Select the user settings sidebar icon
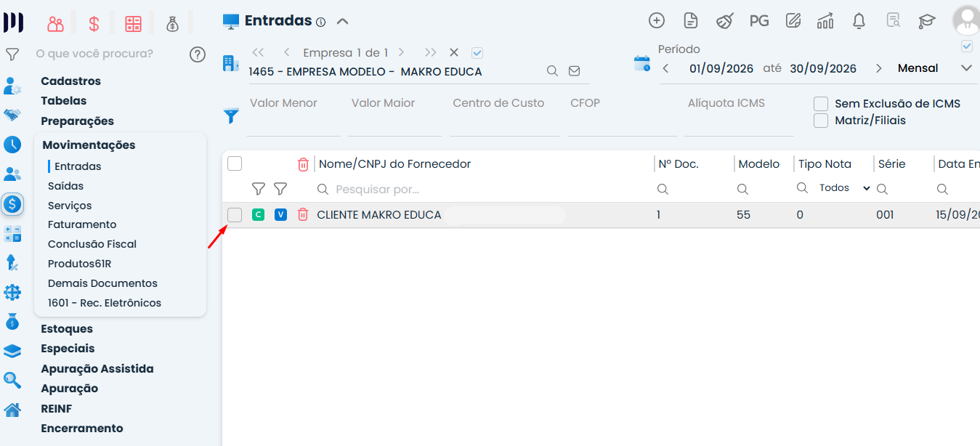This screenshot has height=446, width=980. pyautogui.click(x=12, y=86)
